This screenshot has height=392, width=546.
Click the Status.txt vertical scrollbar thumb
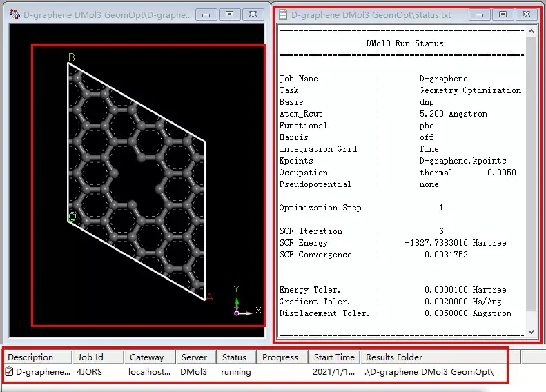(532, 173)
